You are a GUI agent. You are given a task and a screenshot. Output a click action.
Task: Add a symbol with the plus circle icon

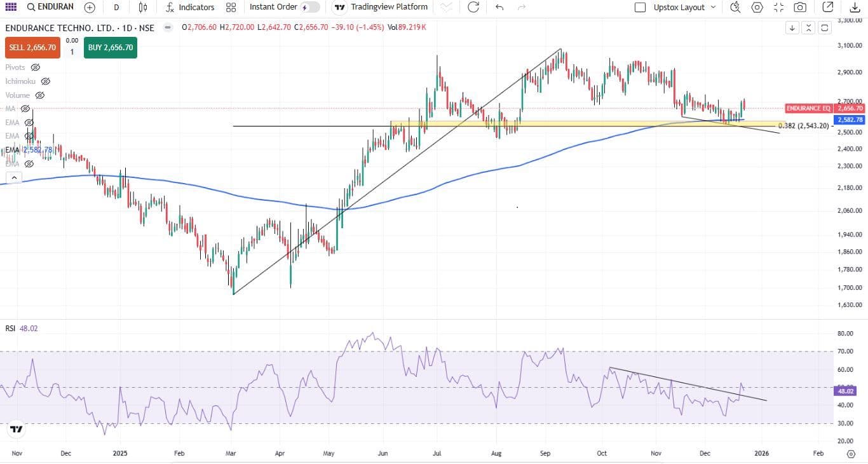pos(90,7)
